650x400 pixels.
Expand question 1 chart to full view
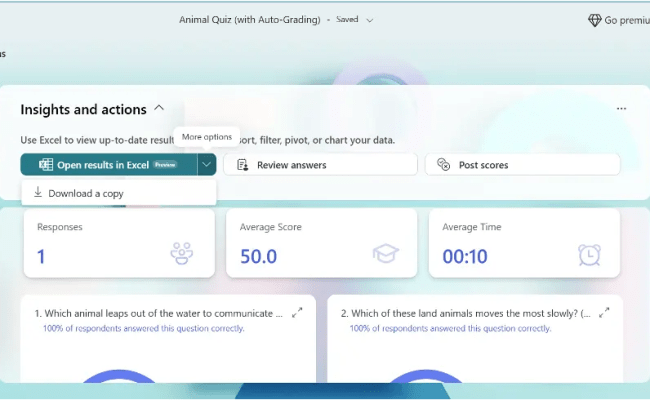click(297, 313)
